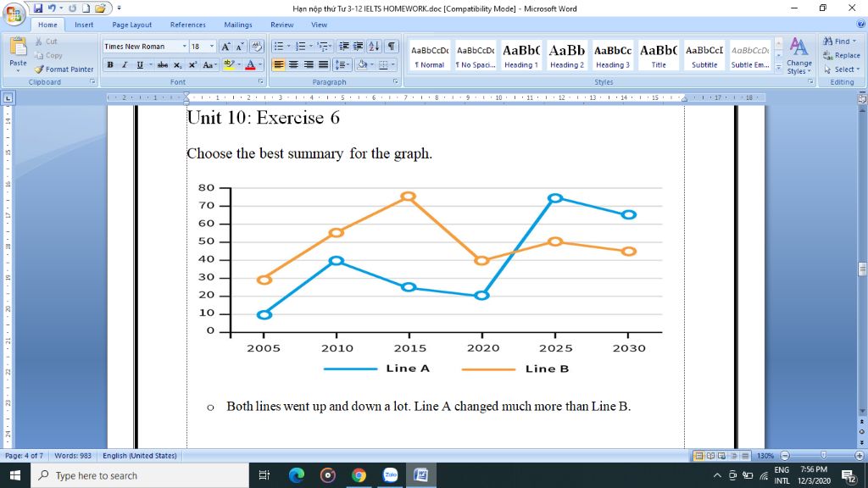Viewport: 868px width, 488px height.
Task: Open Word Help question mark icon
Action: pyautogui.click(x=861, y=25)
